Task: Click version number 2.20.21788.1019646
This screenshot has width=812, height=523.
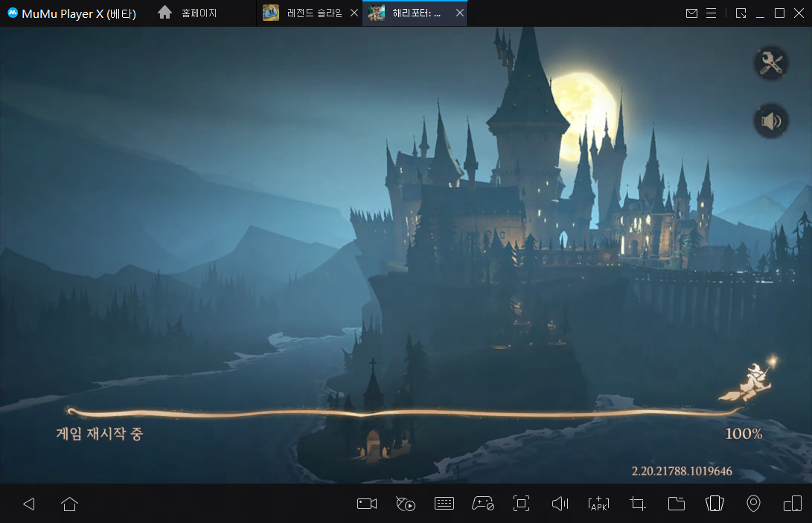Action: pos(682,471)
